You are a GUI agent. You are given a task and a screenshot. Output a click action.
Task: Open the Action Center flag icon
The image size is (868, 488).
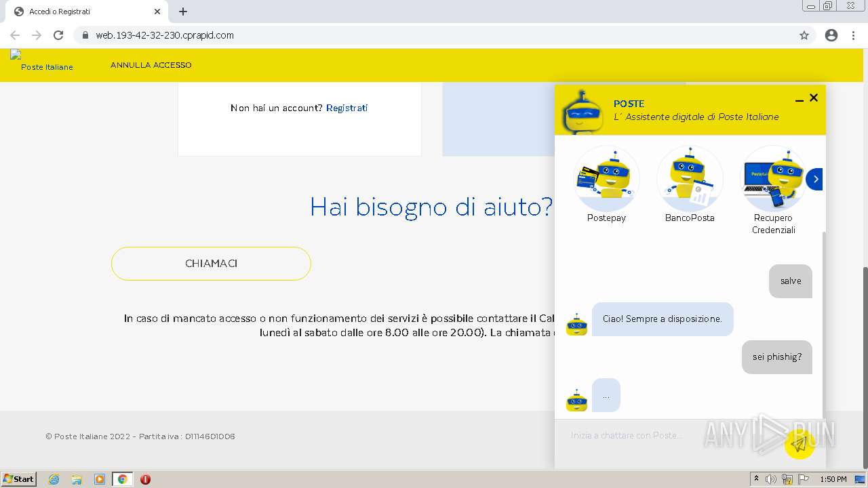pos(804,479)
